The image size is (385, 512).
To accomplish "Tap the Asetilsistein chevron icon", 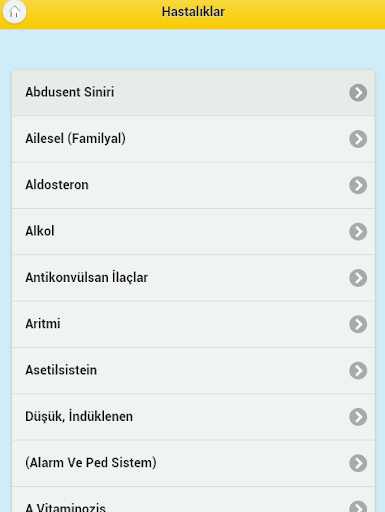I will [358, 371].
